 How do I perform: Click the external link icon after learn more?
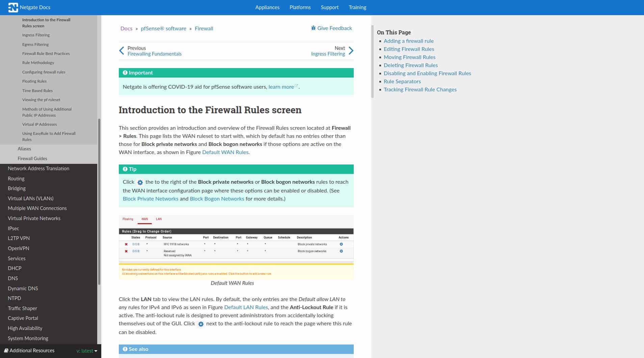tap(296, 86)
